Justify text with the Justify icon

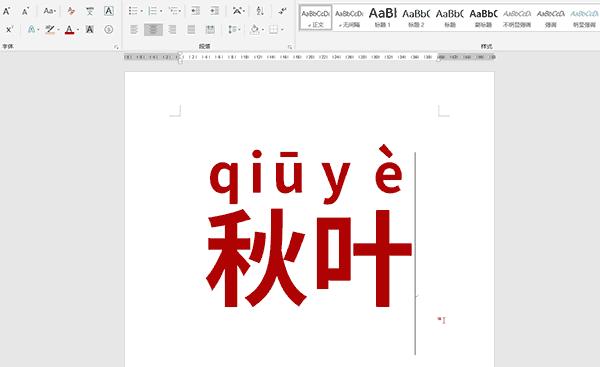tap(191, 29)
